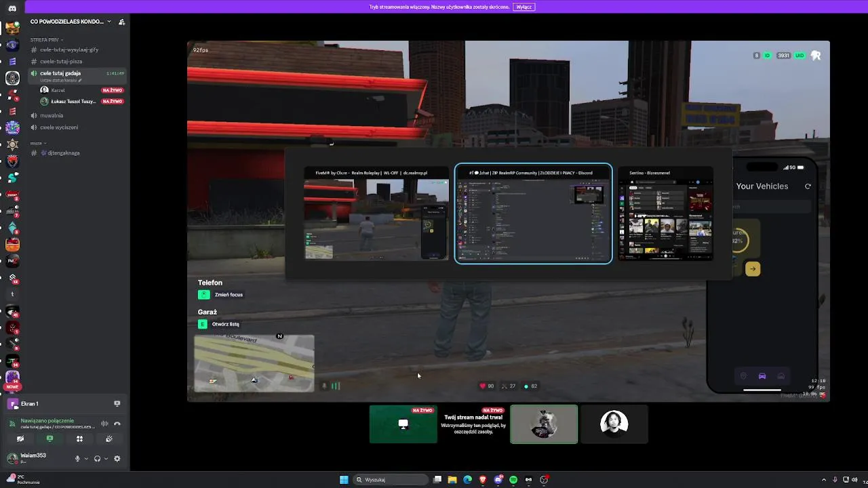Image resolution: width=868 pixels, height=488 pixels.
Task: Click the top-right R logo in stream
Action: (816, 56)
